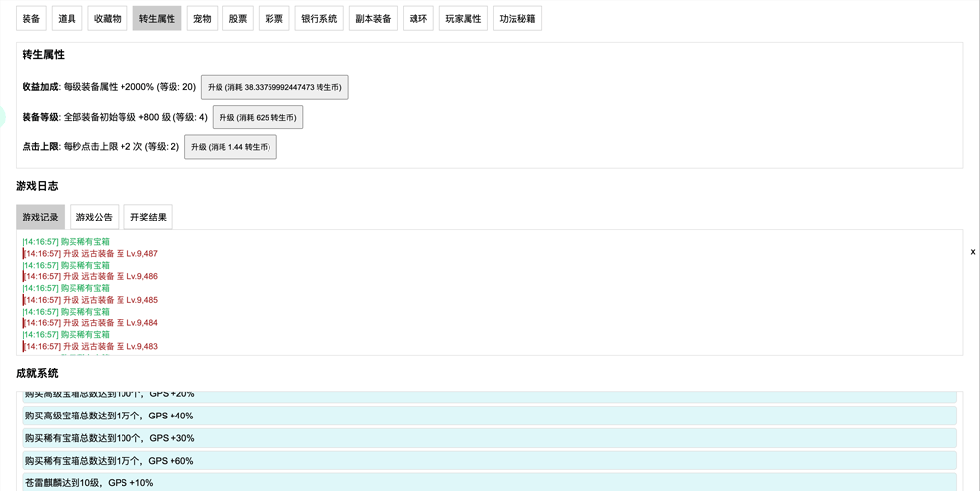Screen dimensions: 980x491
Task: Open the 功法秘籍 tab
Action: [517, 19]
